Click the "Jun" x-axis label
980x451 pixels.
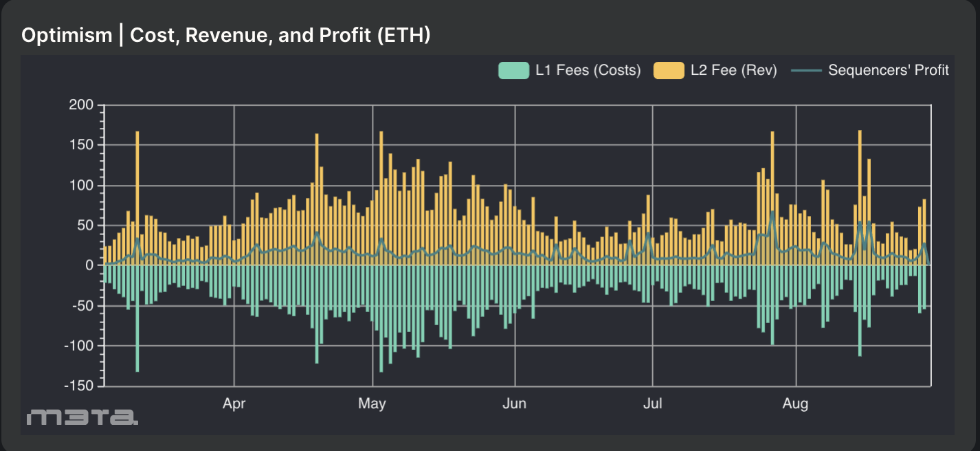pyautogui.click(x=515, y=404)
